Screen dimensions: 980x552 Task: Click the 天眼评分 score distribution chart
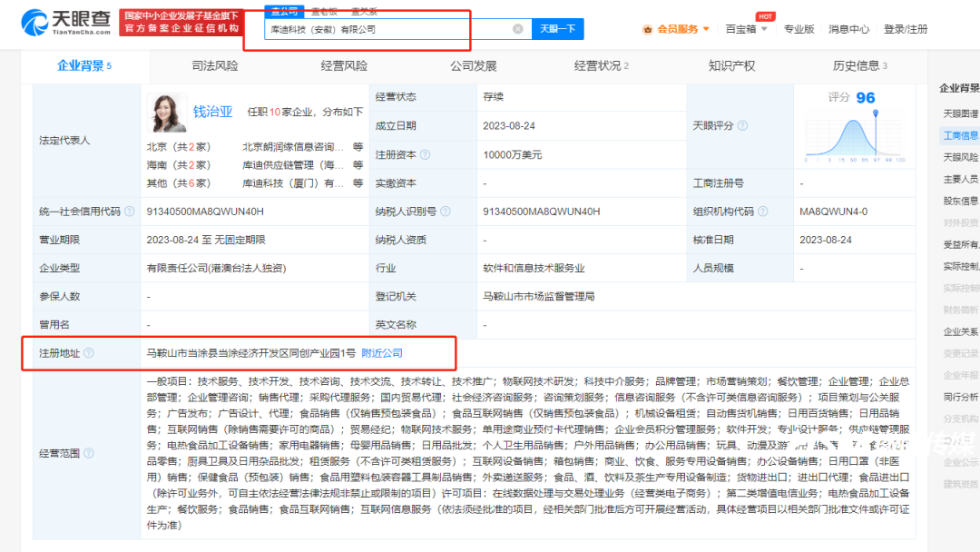(x=855, y=136)
